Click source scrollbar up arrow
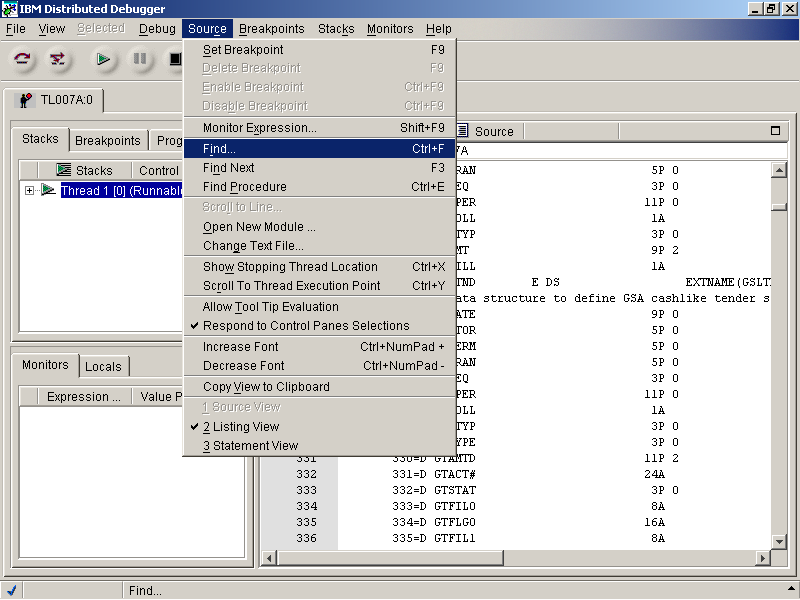800x600 pixels. 779,170
